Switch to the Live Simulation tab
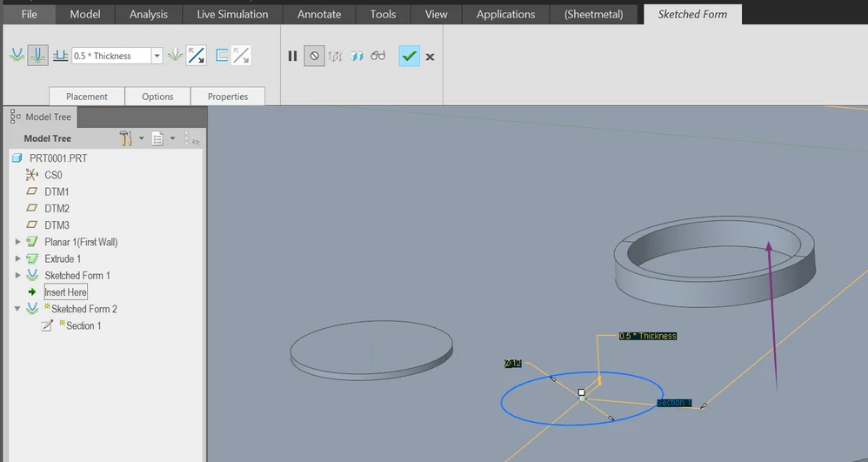 pyautogui.click(x=232, y=15)
